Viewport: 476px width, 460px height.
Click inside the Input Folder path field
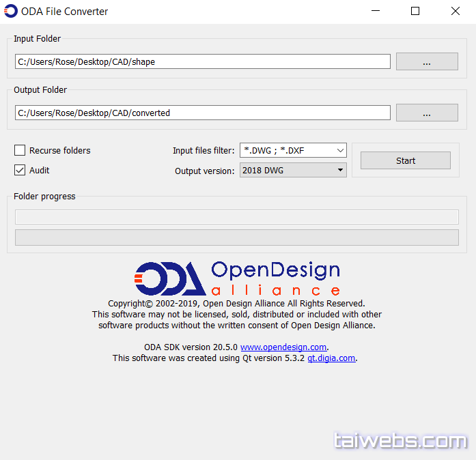[202, 62]
